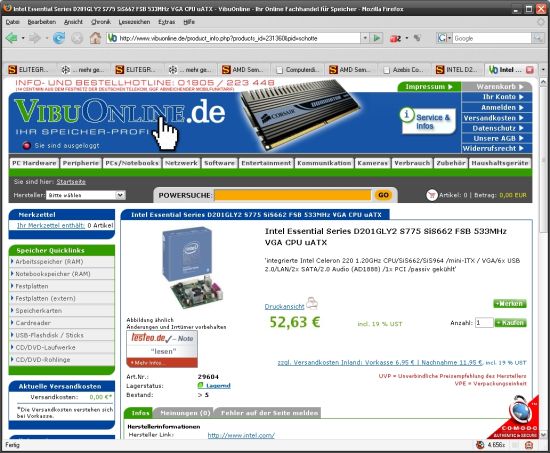
Task: Click the Anzahl quantity field
Action: [484, 322]
